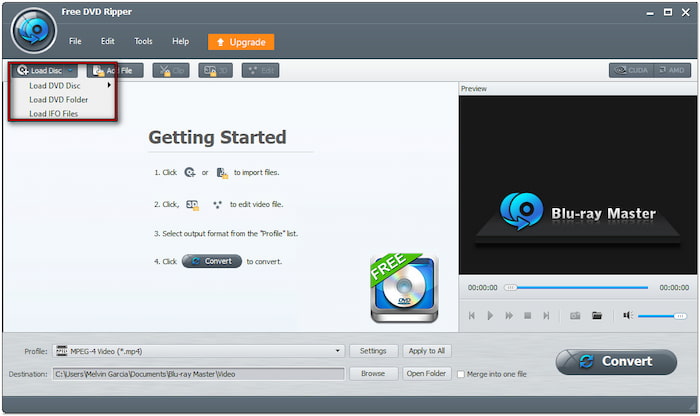This screenshot has height=416, width=700.
Task: Click the orange Upgrade button
Action: point(241,42)
